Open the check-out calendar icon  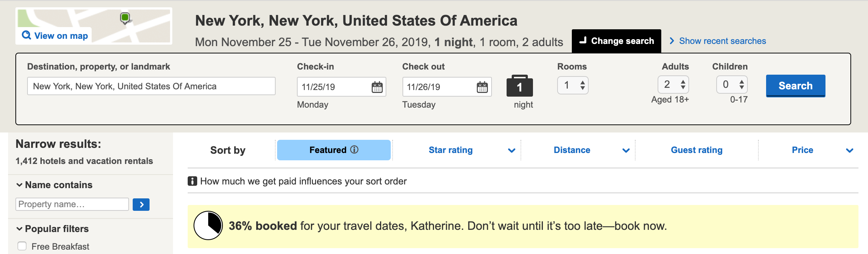(x=482, y=87)
